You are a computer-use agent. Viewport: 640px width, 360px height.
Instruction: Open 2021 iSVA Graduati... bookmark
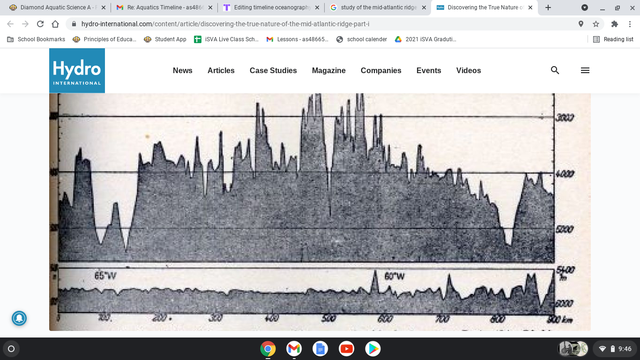pyautogui.click(x=425, y=39)
